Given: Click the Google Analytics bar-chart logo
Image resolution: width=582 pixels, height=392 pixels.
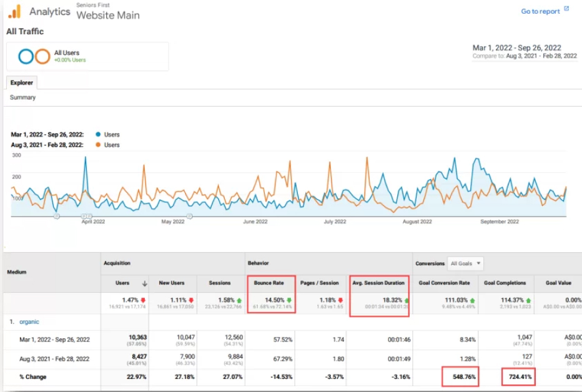Looking at the screenshot, I should 15,12.
